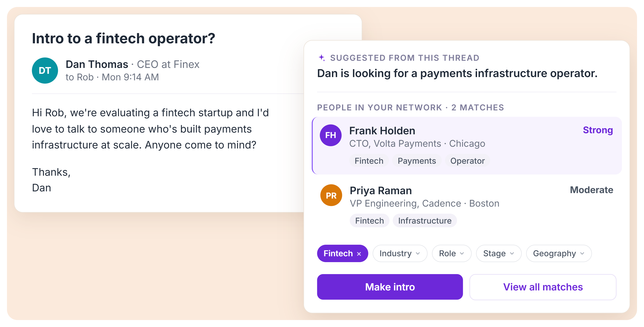Click the Moderate match label

click(591, 190)
